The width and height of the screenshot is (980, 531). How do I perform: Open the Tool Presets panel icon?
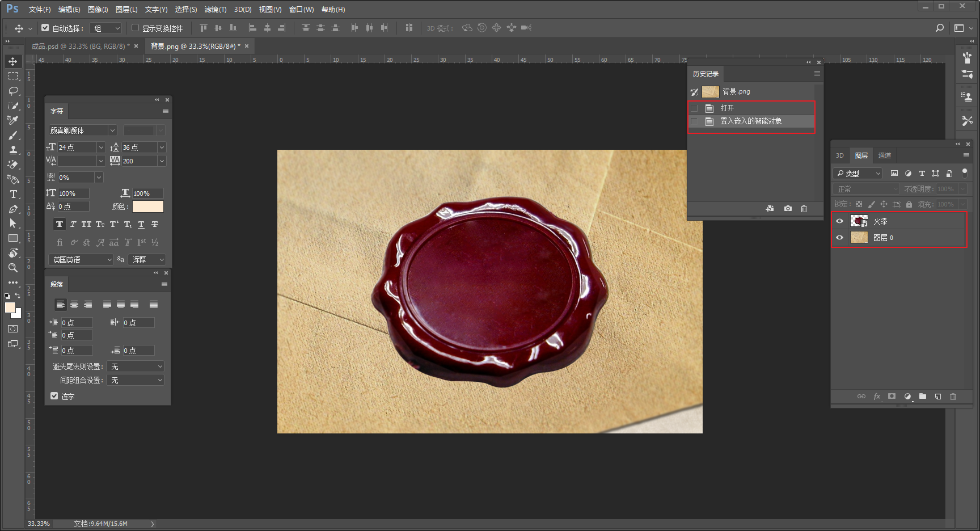tap(967, 120)
